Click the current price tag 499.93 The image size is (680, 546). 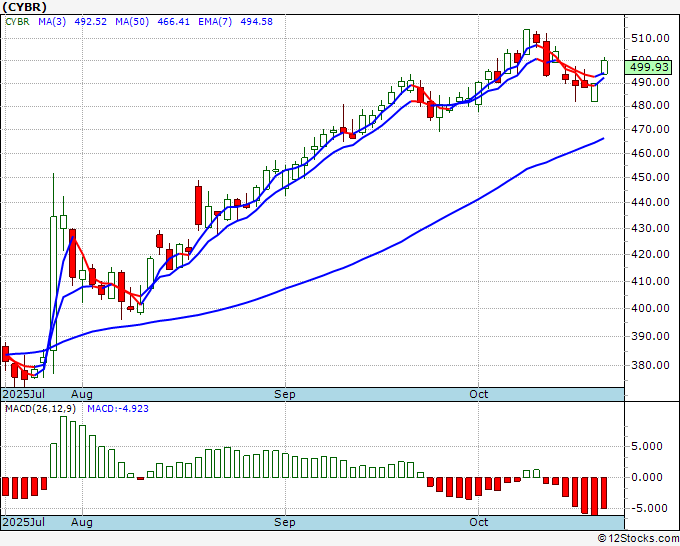point(649,67)
